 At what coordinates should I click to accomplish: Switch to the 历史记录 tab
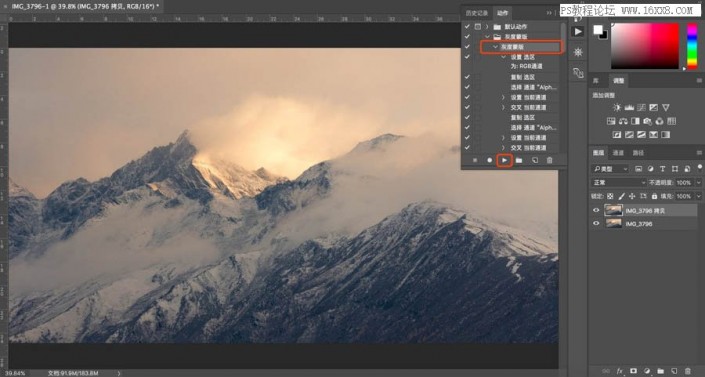(477, 13)
